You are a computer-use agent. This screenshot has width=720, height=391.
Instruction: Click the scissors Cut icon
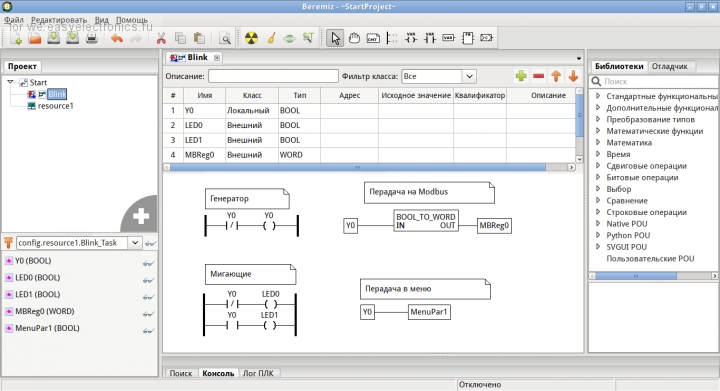pyautogui.click(x=161, y=39)
